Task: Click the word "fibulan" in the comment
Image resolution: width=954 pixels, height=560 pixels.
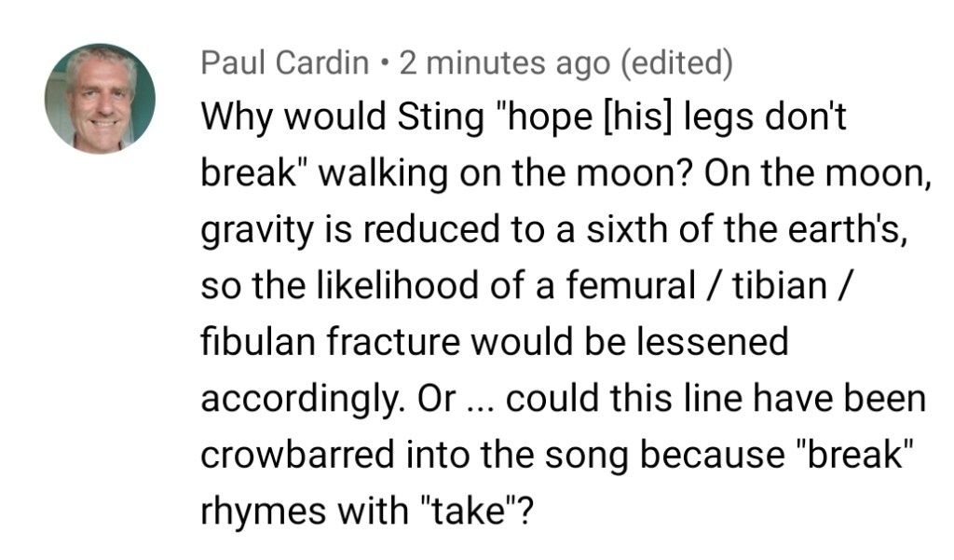Action: (256, 342)
